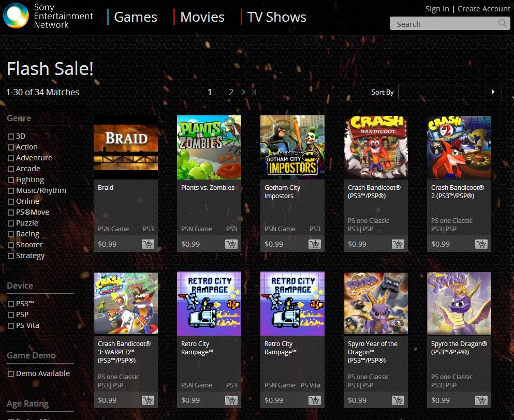The image size is (514, 420).
Task: Click the '1-30 of 34 Matches' text
Action: pos(42,93)
